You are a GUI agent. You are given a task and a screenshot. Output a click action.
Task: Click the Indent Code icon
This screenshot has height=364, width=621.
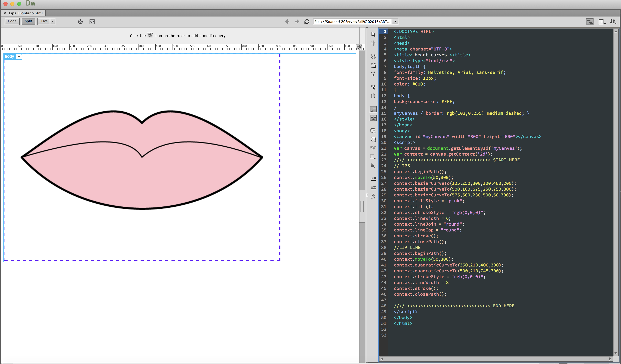373,179
